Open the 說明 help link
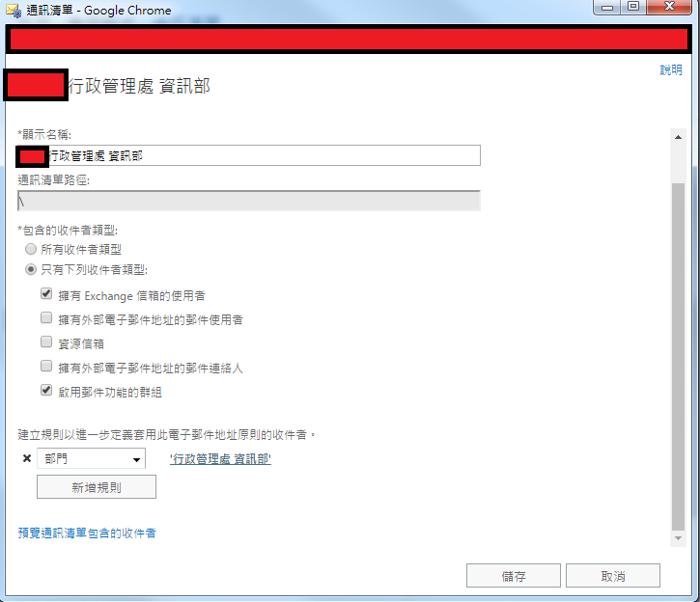 coord(671,70)
